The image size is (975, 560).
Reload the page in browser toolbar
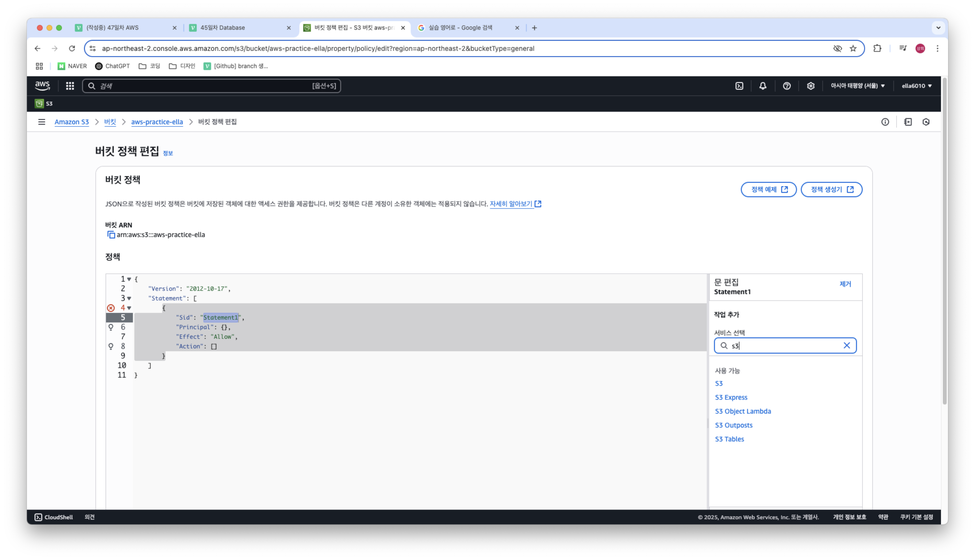[x=72, y=48]
